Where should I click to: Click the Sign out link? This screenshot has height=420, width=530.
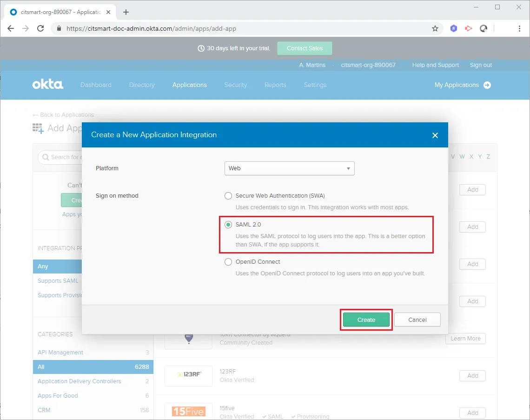pyautogui.click(x=481, y=65)
